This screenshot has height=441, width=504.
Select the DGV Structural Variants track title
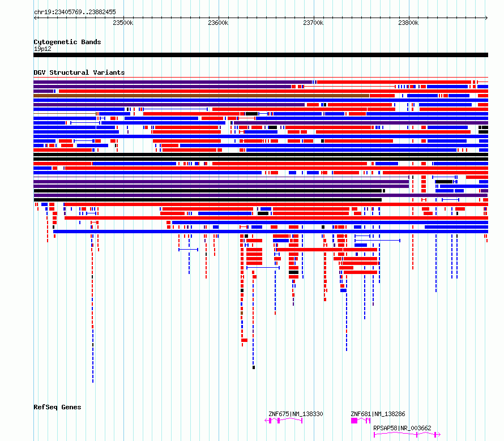(79, 72)
